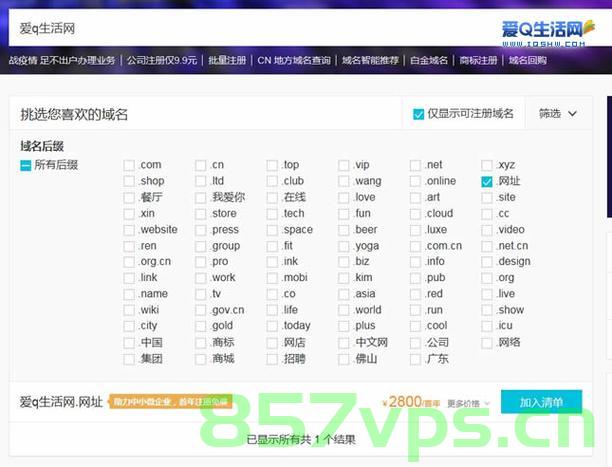Open 域名智能推荐 link
The height and width of the screenshot is (467, 612).
(x=370, y=60)
